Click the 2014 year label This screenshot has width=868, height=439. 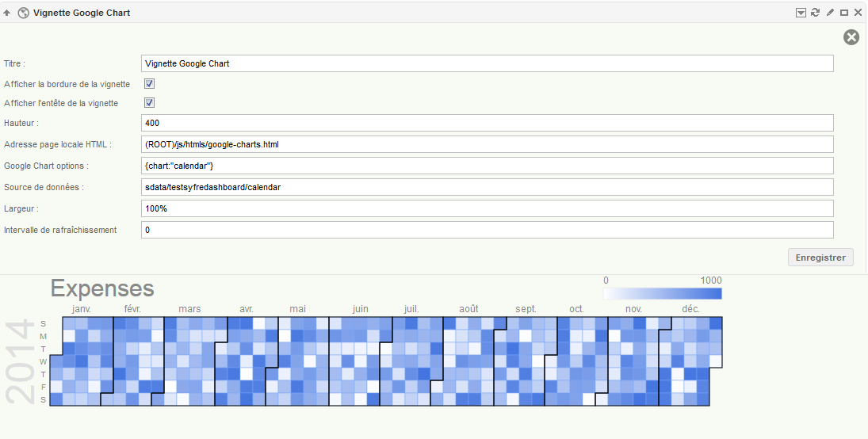[19, 361]
